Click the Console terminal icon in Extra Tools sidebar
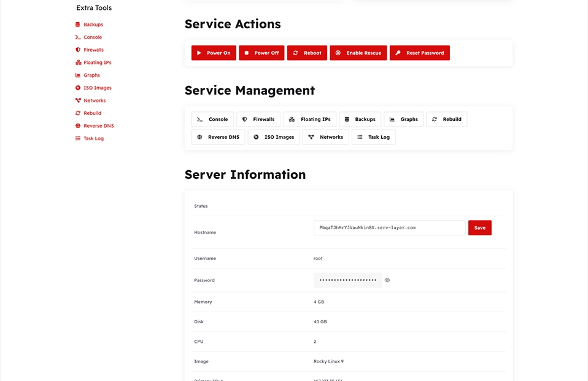 tap(77, 37)
